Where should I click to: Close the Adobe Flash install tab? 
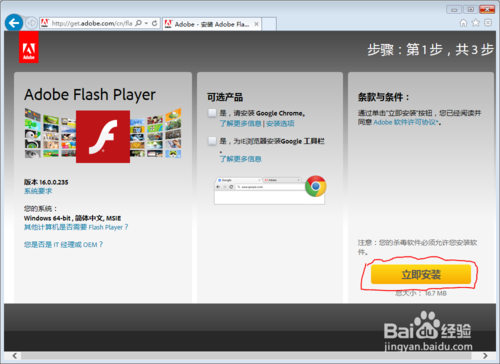pyautogui.click(x=256, y=24)
